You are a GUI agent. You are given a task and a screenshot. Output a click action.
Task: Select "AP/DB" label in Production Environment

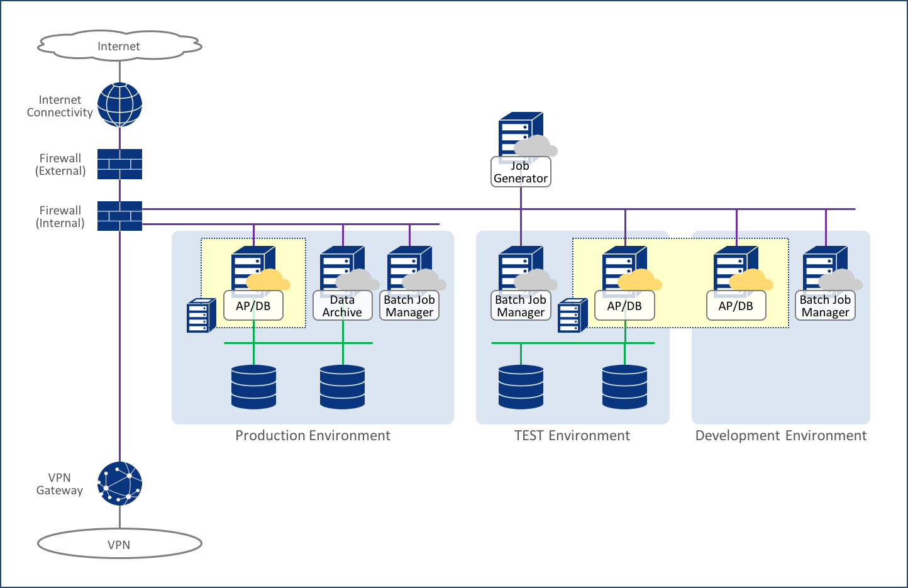click(x=253, y=306)
